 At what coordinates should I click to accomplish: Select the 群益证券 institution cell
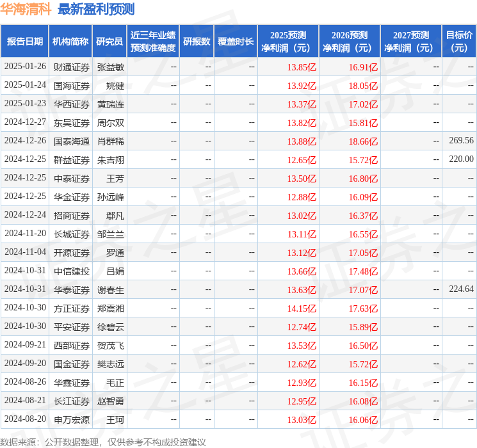pyautogui.click(x=72, y=160)
